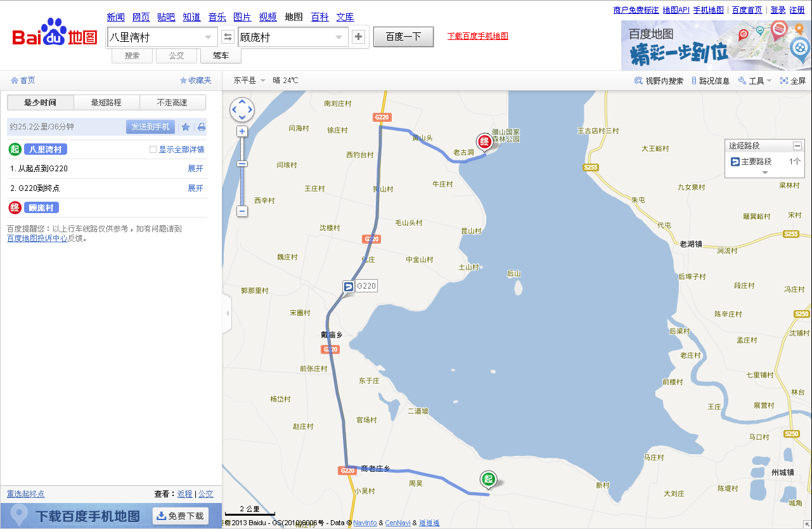Click the 免费下载 download button
This screenshot has height=529, width=812.
pos(181,516)
